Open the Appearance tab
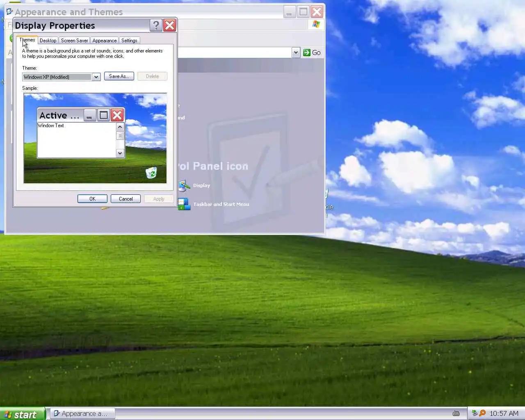Image resolution: width=525 pixels, height=420 pixels. tap(105, 41)
